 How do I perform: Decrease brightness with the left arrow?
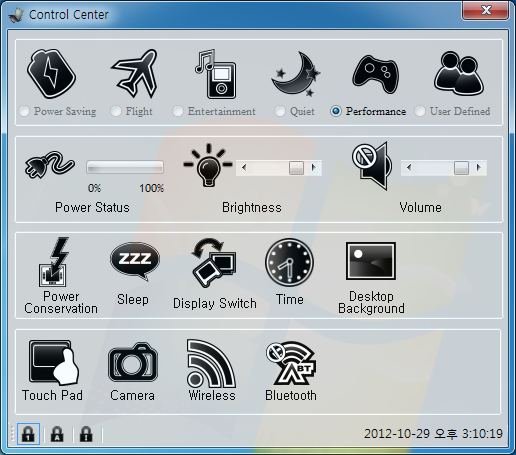pos(244,167)
